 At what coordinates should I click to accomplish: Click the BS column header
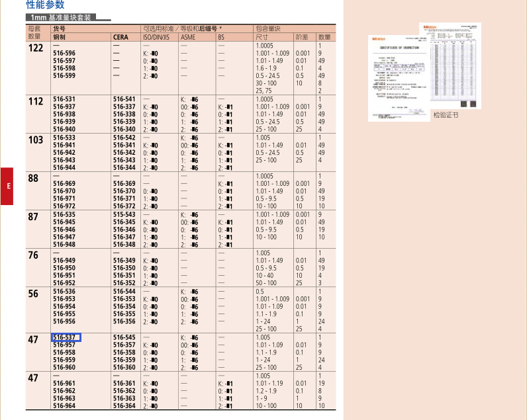click(x=221, y=37)
